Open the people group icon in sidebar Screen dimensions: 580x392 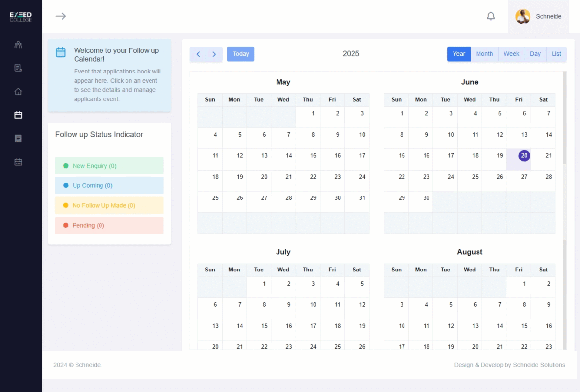(18, 45)
